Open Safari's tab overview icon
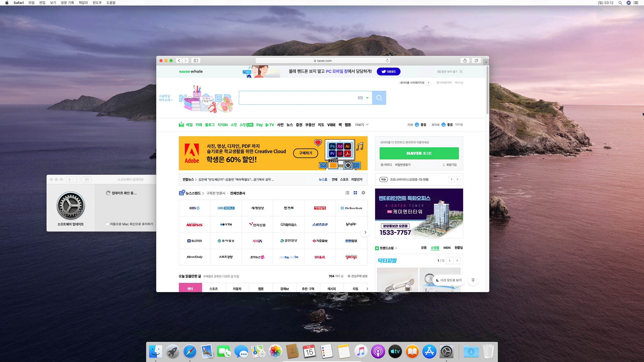This screenshot has width=644, height=362. click(x=476, y=61)
